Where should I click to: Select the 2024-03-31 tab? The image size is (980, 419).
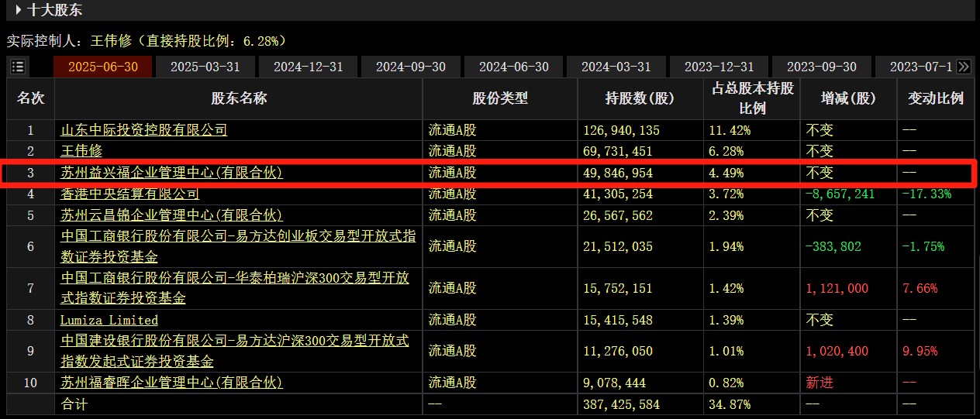616,67
